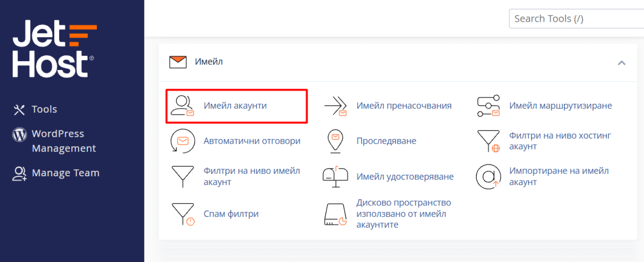Click the WordPress logo icon
Viewport: 644px width, 262px height.
coord(19,135)
